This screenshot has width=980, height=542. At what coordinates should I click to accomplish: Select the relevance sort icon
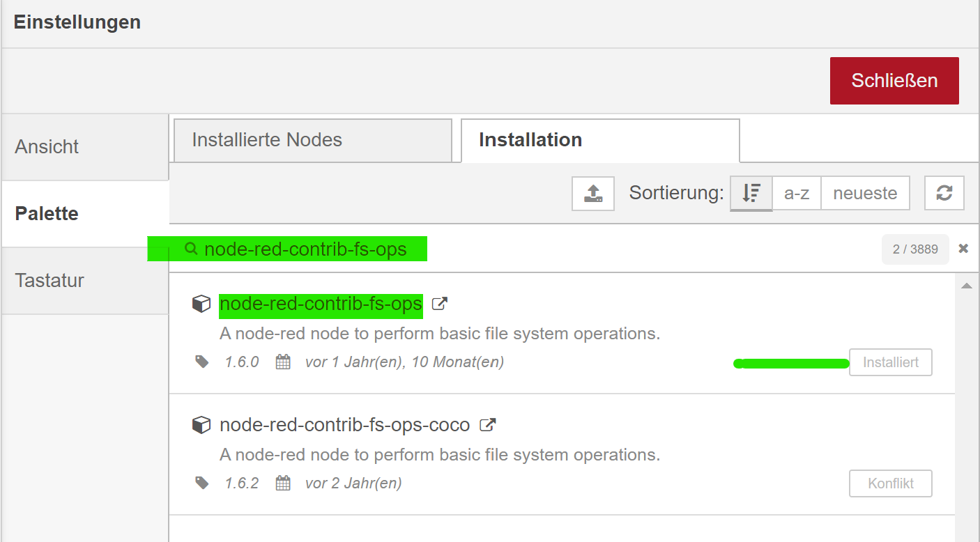coord(751,193)
